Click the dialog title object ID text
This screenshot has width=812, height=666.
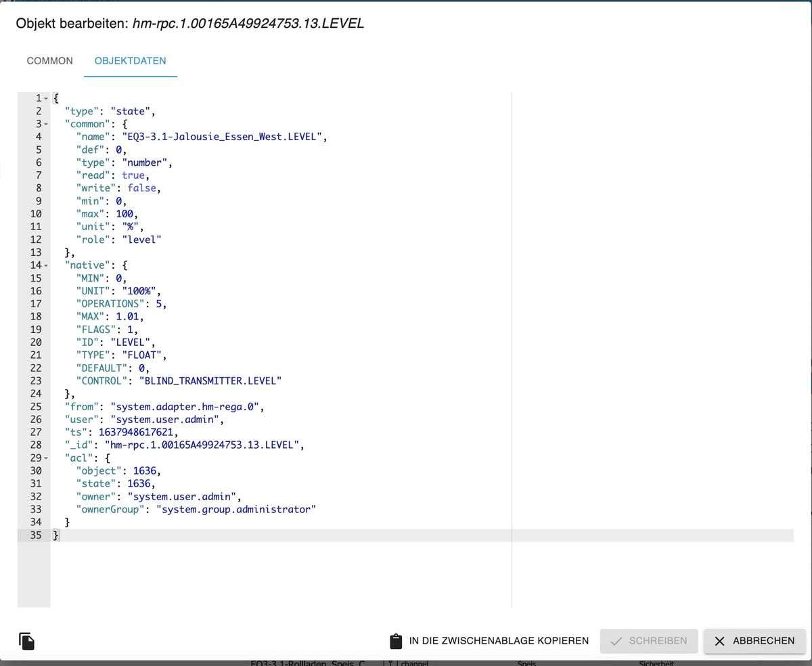[x=248, y=23]
